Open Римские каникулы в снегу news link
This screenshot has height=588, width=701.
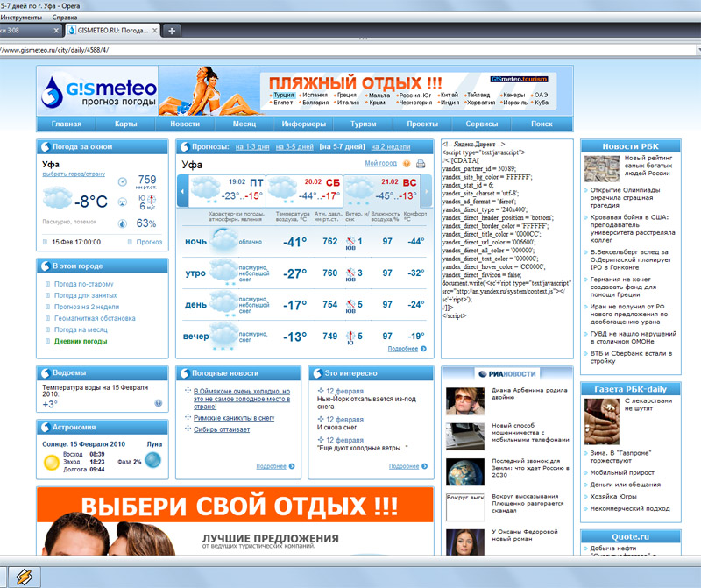234,418
